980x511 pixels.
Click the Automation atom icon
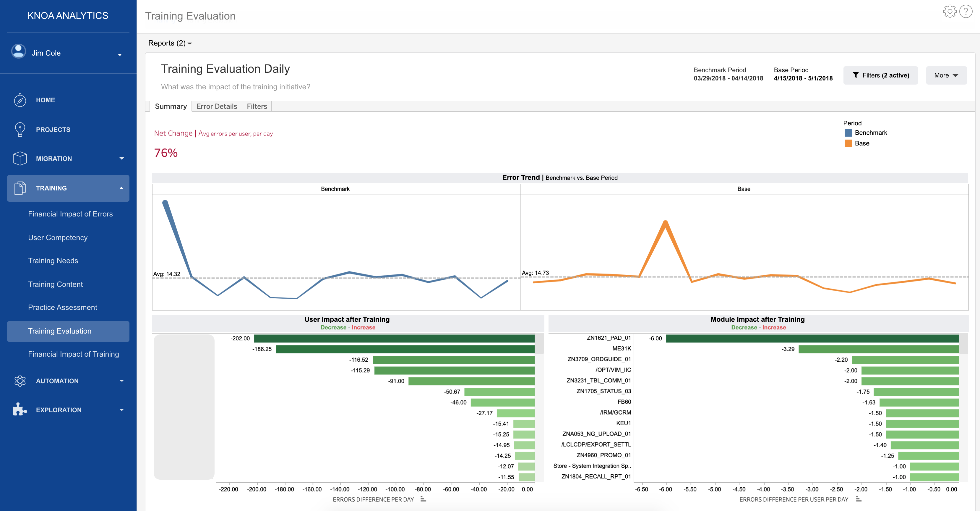click(x=20, y=381)
